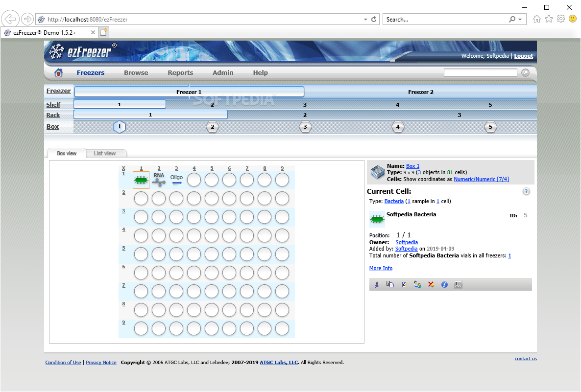Open the Bacteria type link
Viewport: 581px width, 392px height.
click(x=394, y=201)
